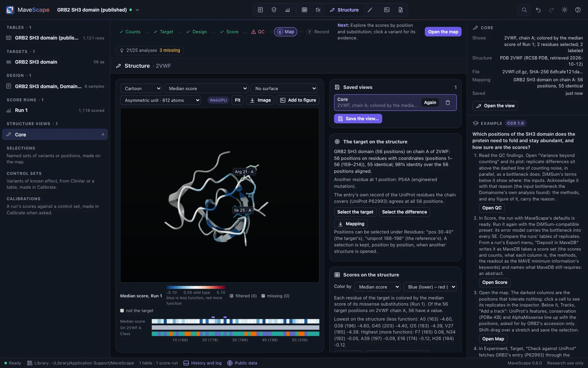The width and height of the screenshot is (588, 368).
Task: Select the Structure tab in top toolbar
Action: [344, 10]
